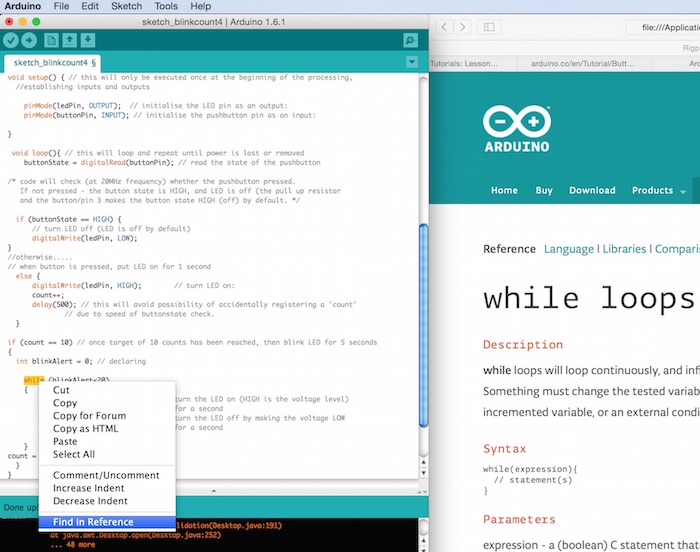Choose Decrease Indent menu entry
Viewport: 700px width, 552px height.
107,501
